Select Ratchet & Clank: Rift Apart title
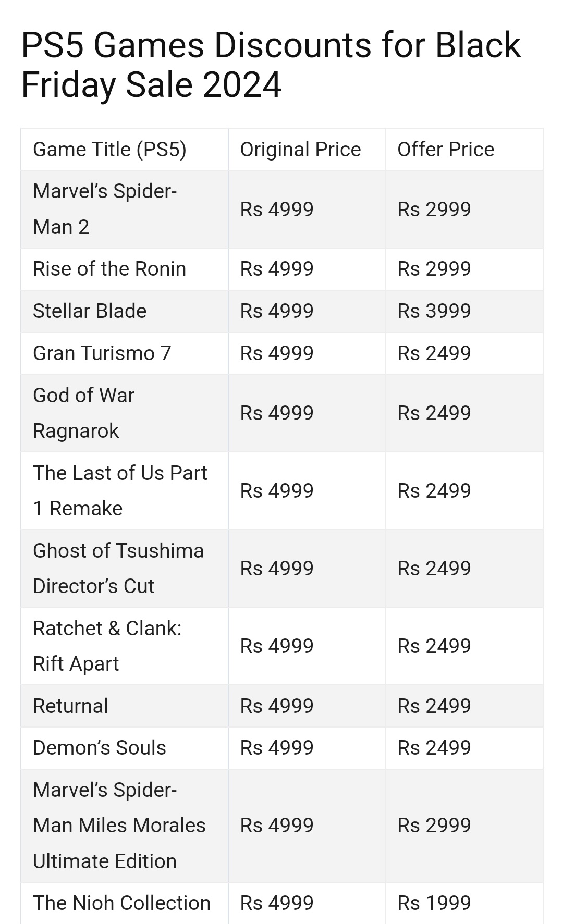 click(107, 646)
